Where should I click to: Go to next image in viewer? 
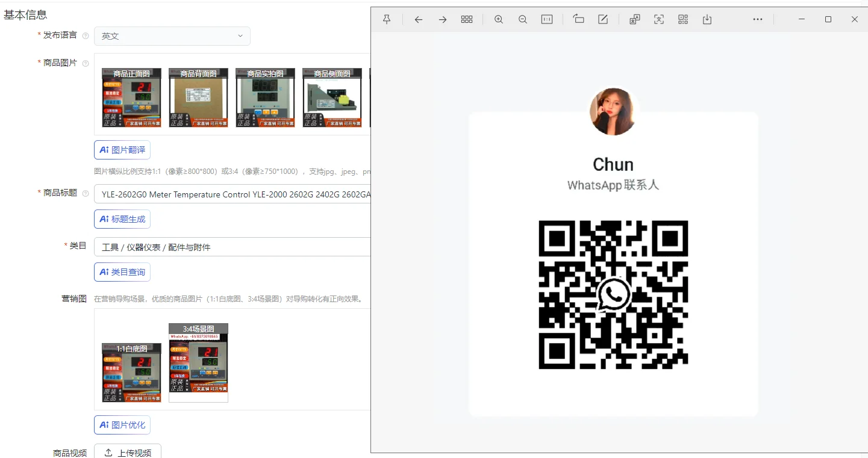point(443,19)
